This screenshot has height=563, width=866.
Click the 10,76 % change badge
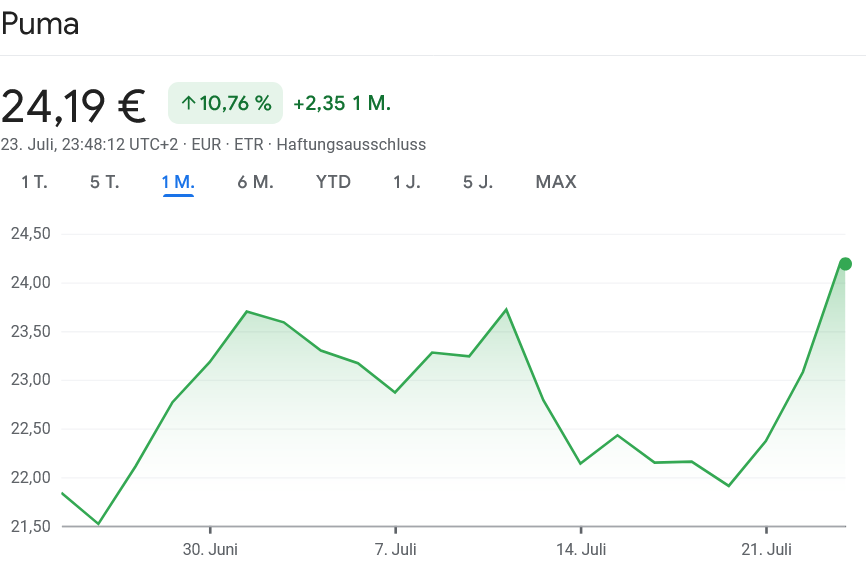pyautogui.click(x=225, y=103)
